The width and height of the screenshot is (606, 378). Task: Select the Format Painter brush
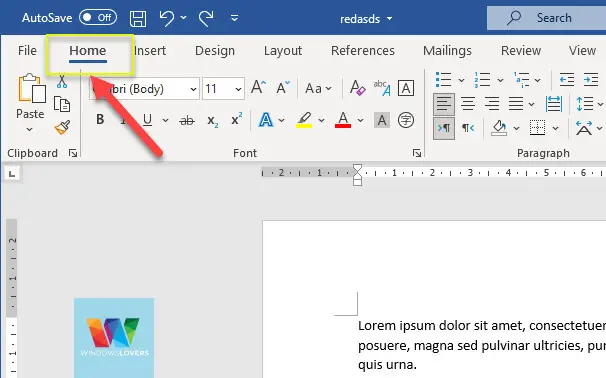pyautogui.click(x=62, y=127)
